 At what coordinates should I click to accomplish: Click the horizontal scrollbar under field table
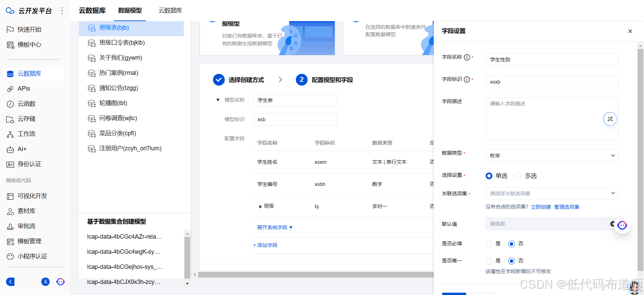(x=316, y=275)
